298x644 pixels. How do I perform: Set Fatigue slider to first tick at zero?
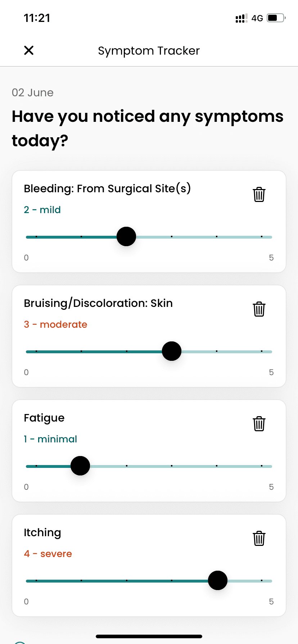(x=36, y=466)
